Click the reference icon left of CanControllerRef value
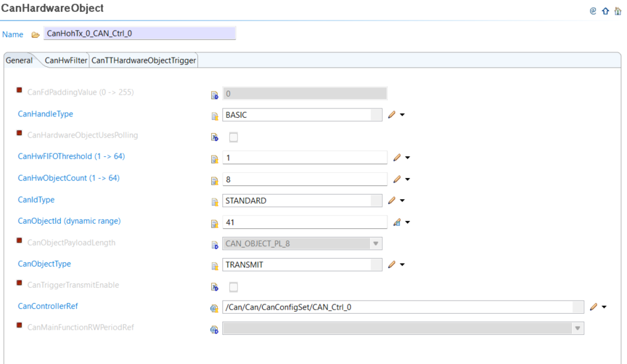The width and height of the screenshot is (627, 364). (214, 308)
